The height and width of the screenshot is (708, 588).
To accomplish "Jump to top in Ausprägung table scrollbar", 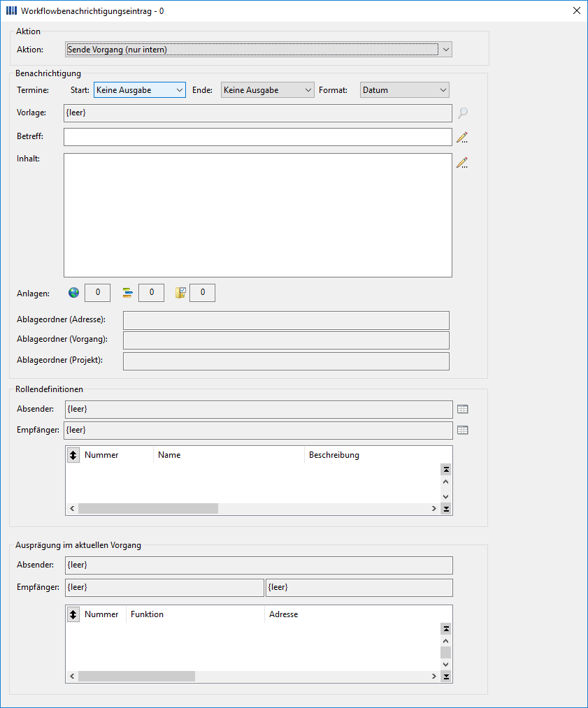I will 446,629.
